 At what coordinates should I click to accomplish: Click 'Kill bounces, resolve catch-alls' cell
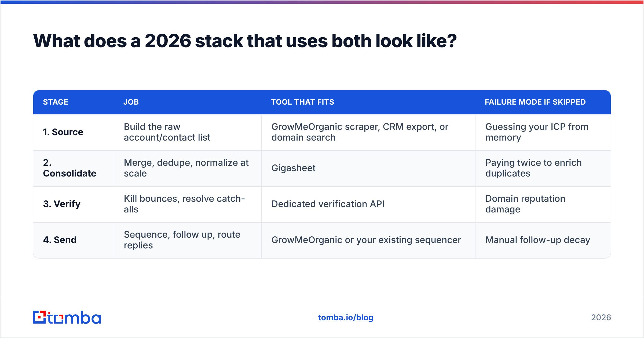[188, 204]
